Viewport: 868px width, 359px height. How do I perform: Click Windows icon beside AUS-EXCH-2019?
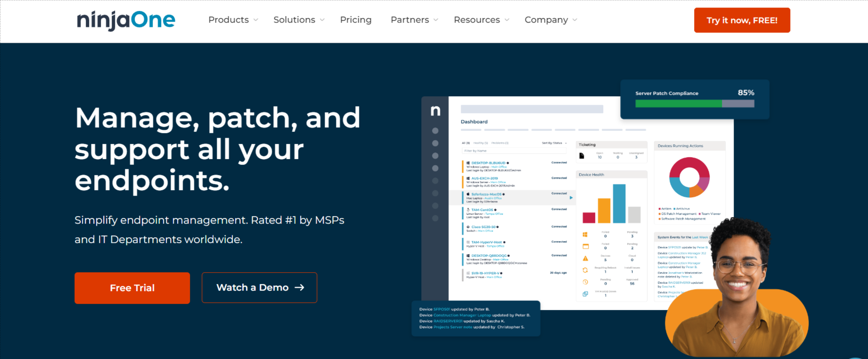click(x=468, y=178)
